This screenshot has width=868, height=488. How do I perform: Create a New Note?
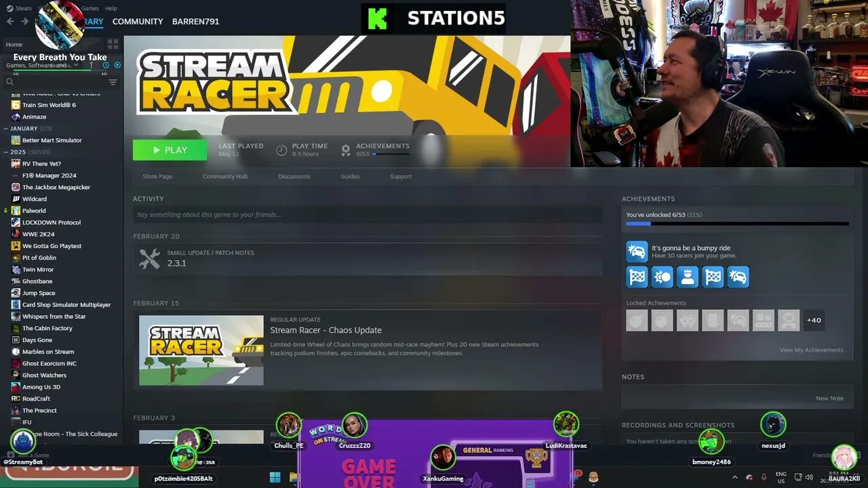click(x=829, y=399)
